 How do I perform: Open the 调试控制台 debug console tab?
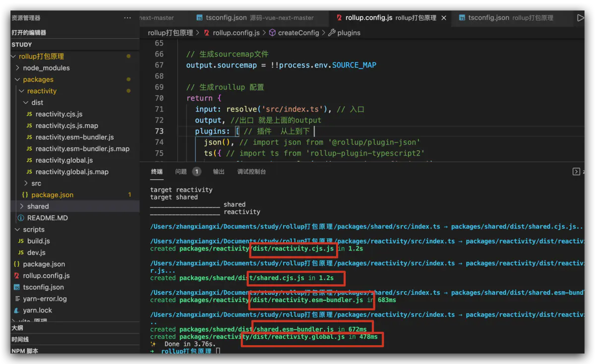coord(251,172)
